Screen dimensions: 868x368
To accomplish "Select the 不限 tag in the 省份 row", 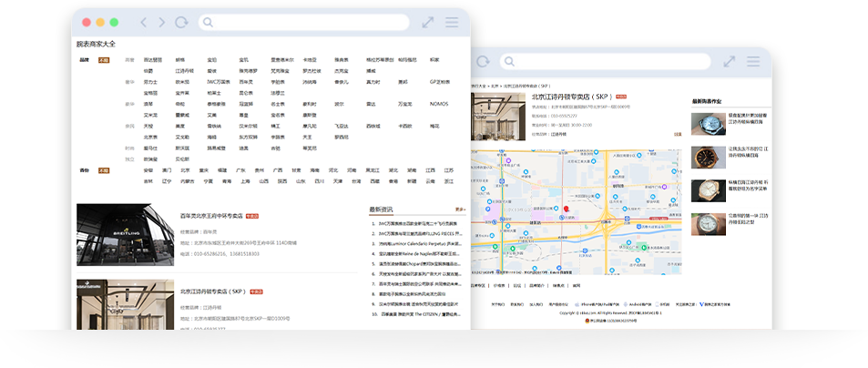I will 104,170.
